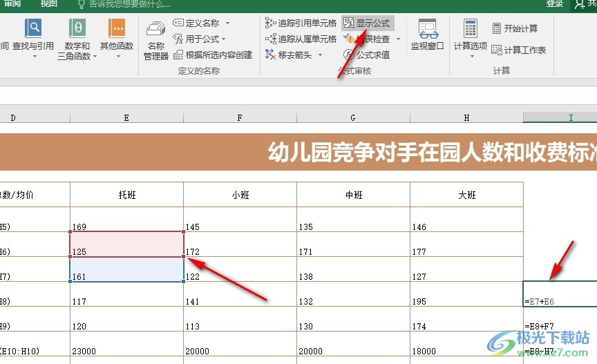Select the cell containing 172
Screen dimensions: 597x364
click(x=240, y=244)
